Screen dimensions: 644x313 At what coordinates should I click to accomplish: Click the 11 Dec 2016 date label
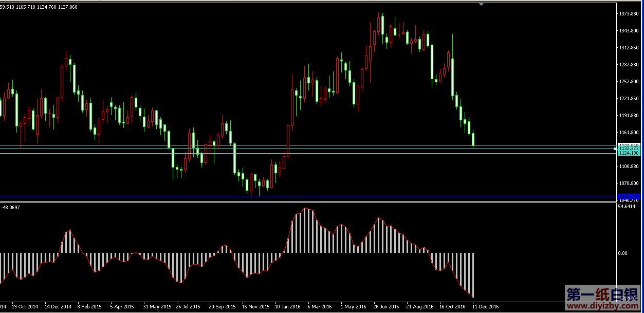pos(486,307)
